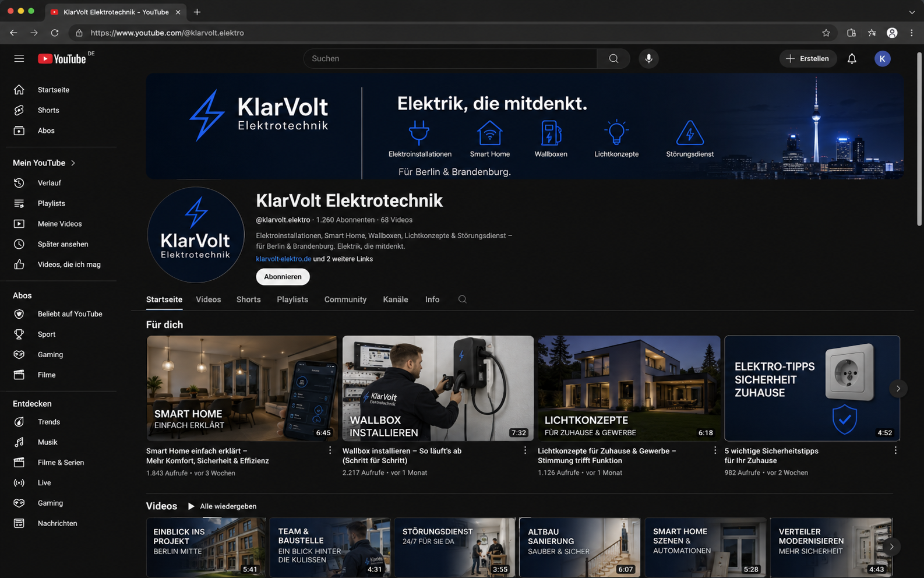924x578 pixels.
Task: Open options for Smart Home einfach erklärt
Action: coord(330,450)
